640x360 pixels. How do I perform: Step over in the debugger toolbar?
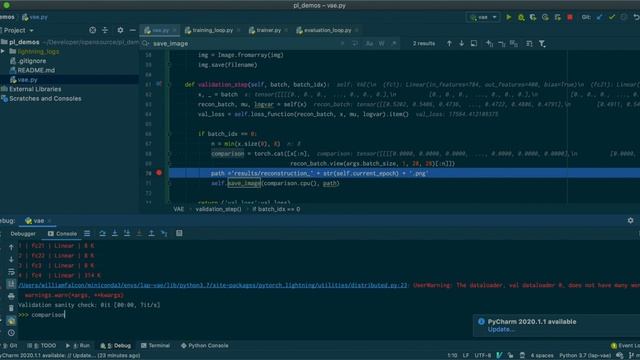[102, 233]
